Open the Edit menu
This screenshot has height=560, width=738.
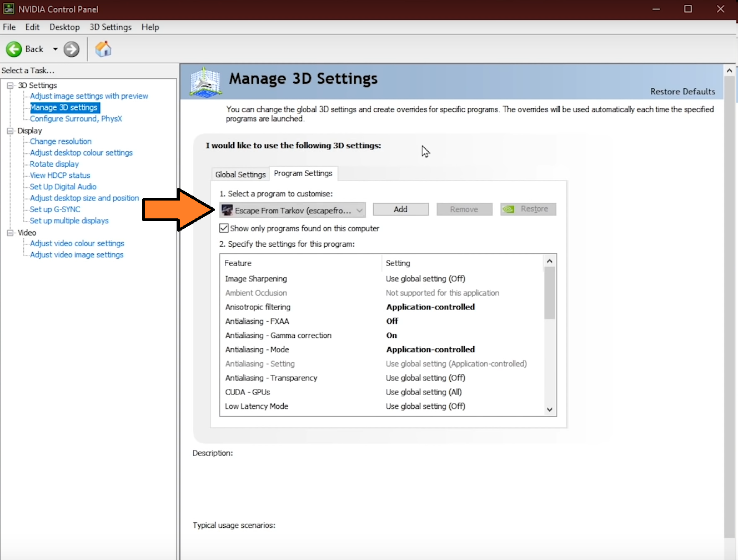pyautogui.click(x=33, y=27)
